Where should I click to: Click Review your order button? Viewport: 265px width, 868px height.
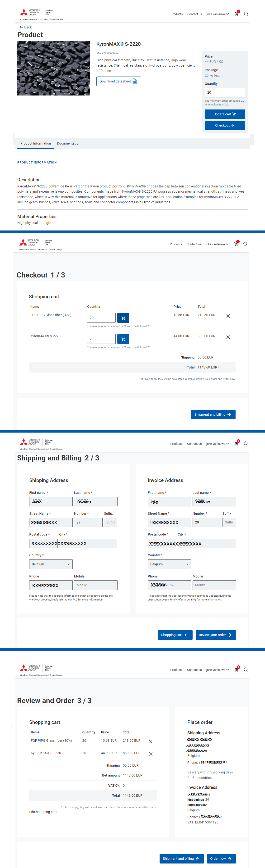(215, 635)
